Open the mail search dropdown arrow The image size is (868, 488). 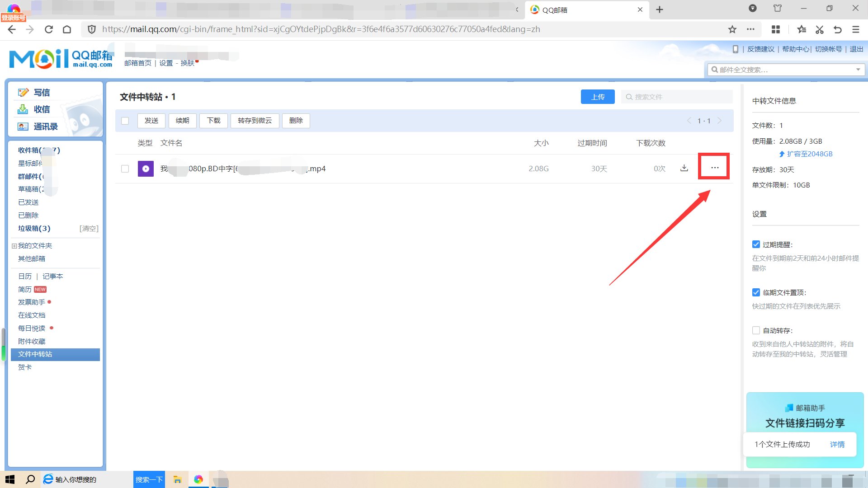858,70
